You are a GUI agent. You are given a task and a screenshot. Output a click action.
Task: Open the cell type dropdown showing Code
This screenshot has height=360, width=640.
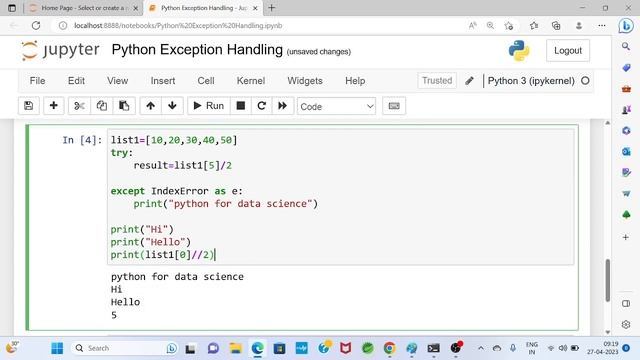point(336,106)
